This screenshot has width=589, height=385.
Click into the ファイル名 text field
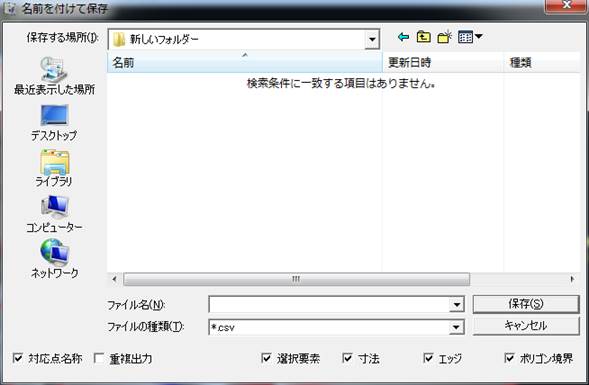[329, 304]
